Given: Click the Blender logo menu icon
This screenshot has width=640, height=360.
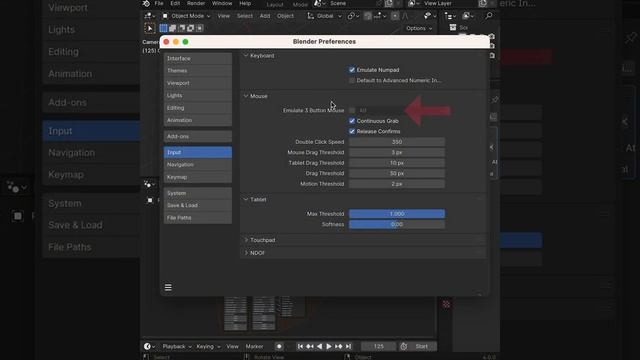Looking at the screenshot, I should tap(146, 4).
